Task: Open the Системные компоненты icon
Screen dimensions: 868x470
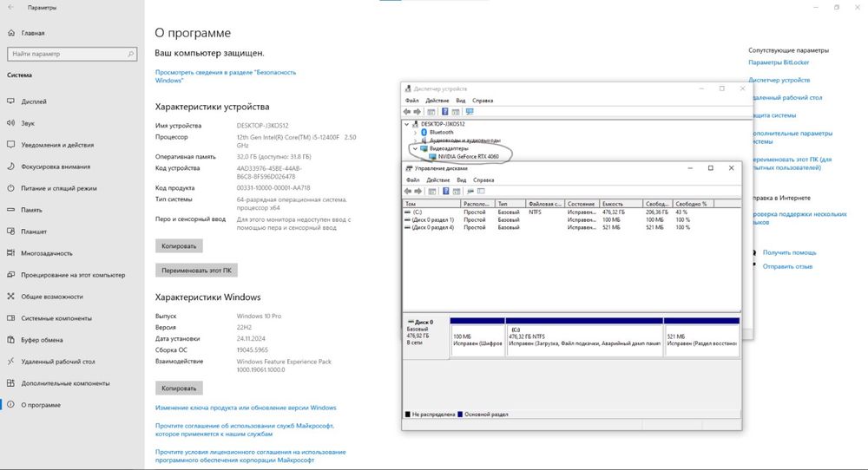Action: coord(10,318)
